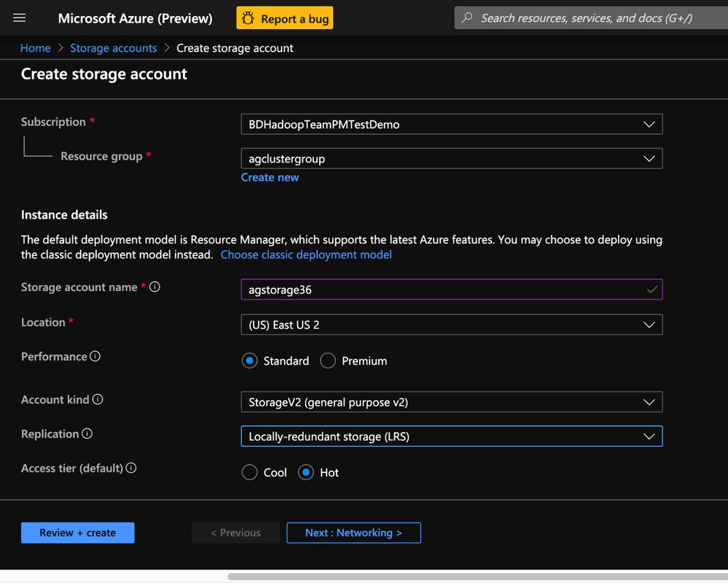
Task: Go to Home breadcrumb
Action: point(36,48)
